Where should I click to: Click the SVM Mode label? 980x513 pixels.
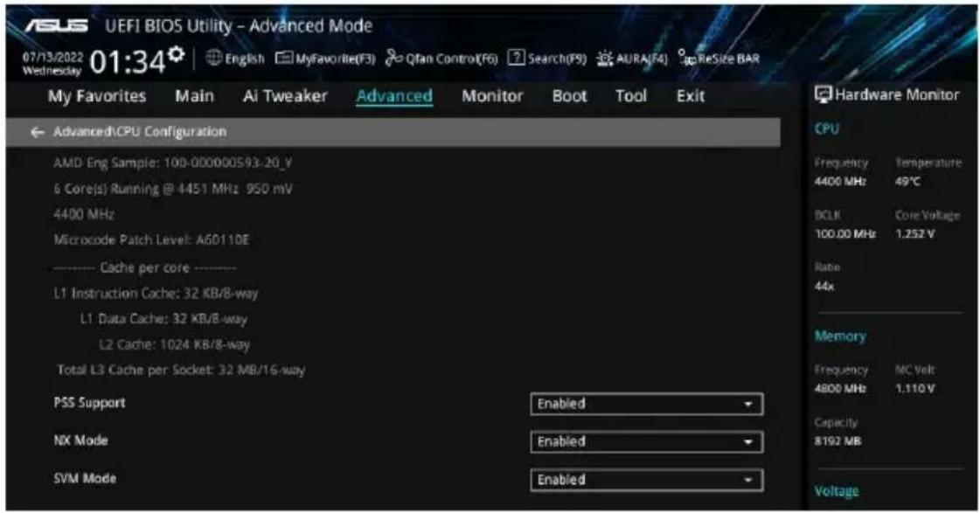pos(85,479)
